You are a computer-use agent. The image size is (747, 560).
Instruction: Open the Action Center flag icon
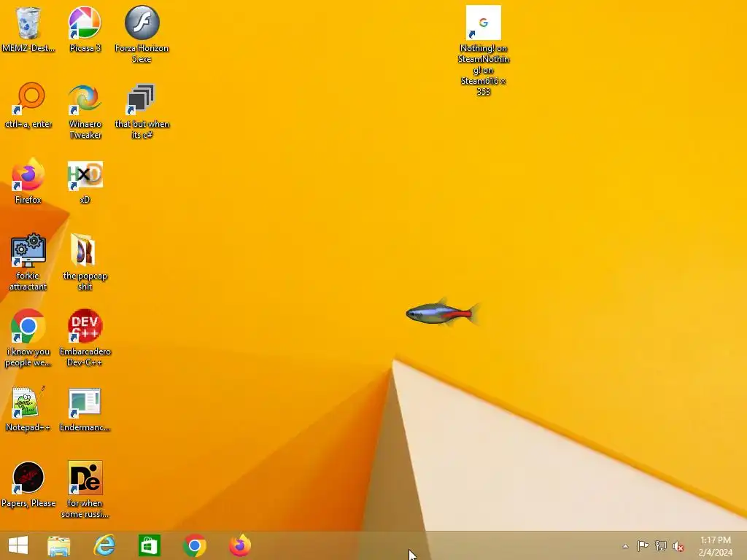(x=643, y=546)
